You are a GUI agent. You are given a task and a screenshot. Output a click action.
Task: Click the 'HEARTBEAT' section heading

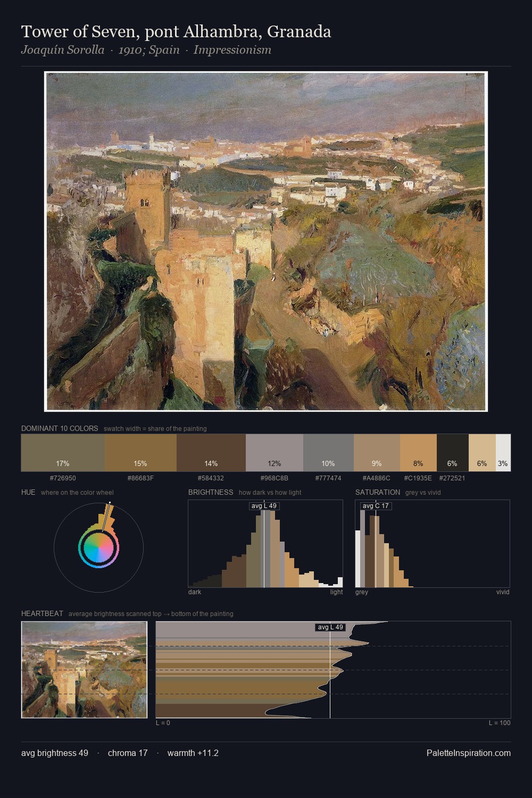(x=42, y=613)
